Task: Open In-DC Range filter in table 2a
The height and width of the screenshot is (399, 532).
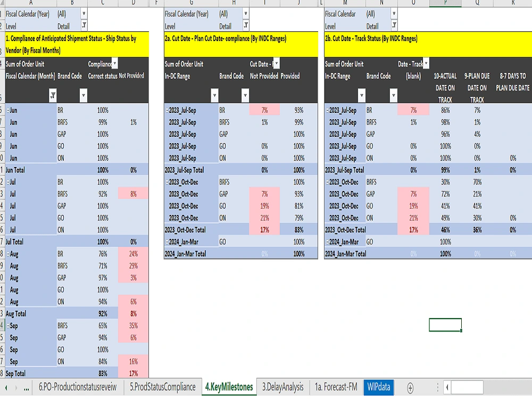Action: pos(214,95)
